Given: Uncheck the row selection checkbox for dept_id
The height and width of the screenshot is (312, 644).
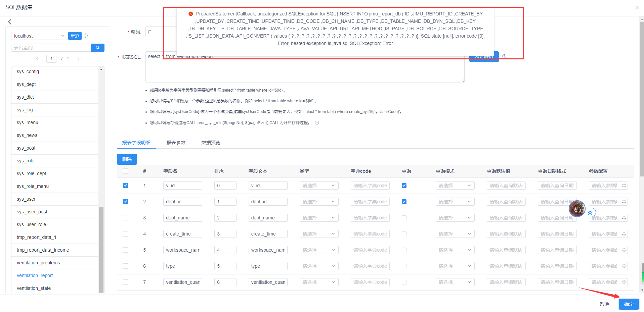Looking at the screenshot, I should pyautogui.click(x=126, y=202).
